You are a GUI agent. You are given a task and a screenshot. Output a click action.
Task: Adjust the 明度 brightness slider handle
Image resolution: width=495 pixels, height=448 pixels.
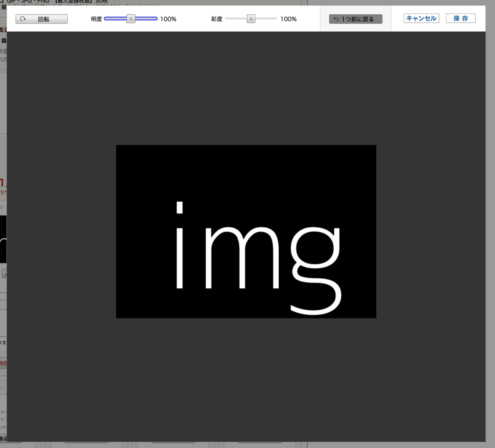click(131, 19)
